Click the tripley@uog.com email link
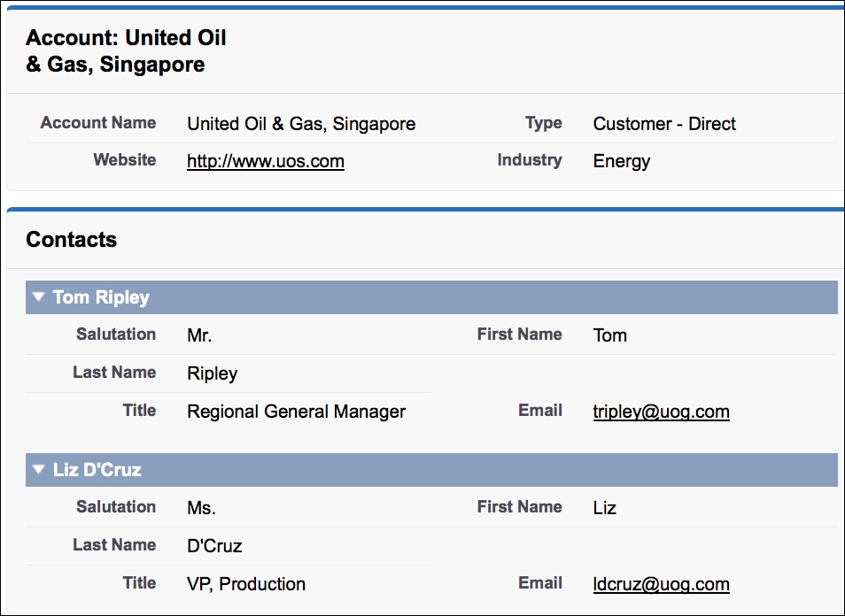This screenshot has height=616, width=845. tap(662, 412)
